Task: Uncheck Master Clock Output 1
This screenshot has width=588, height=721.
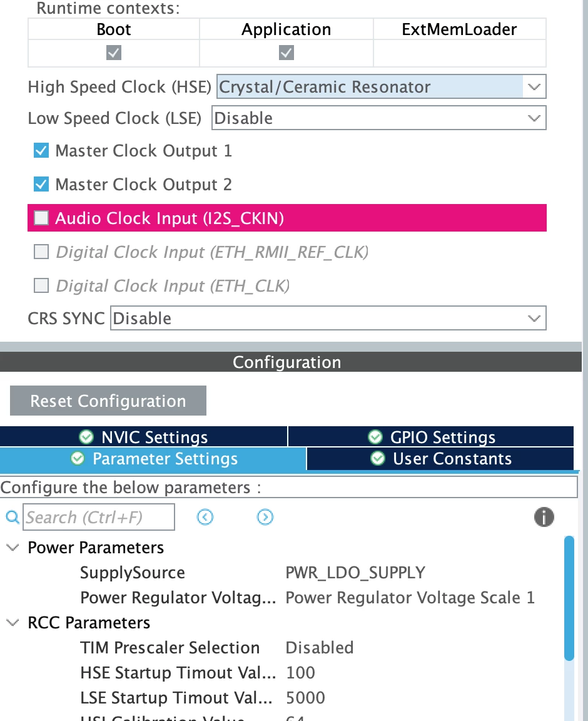Action: (x=41, y=150)
